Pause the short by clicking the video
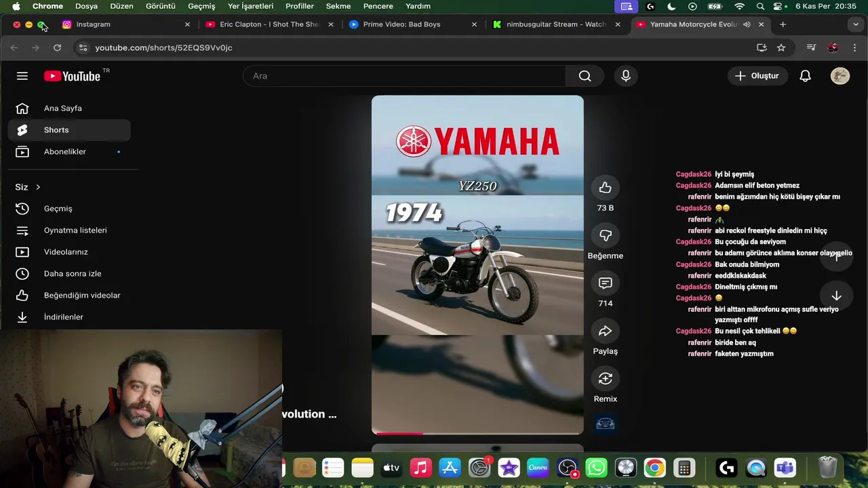Image resolution: width=868 pixels, height=488 pixels. click(x=477, y=264)
